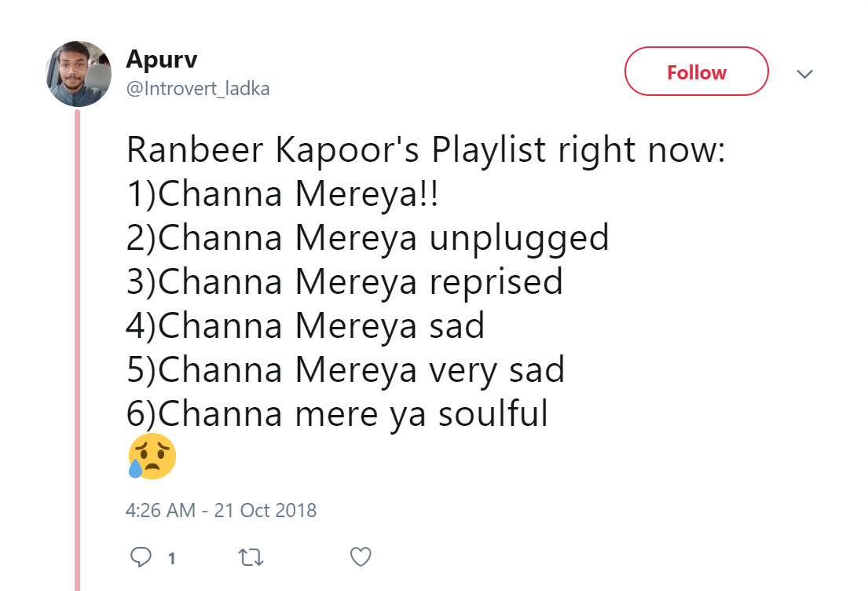Click the 4:26 AM time in the timestamp
The width and height of the screenshot is (868, 591).
click(160, 510)
